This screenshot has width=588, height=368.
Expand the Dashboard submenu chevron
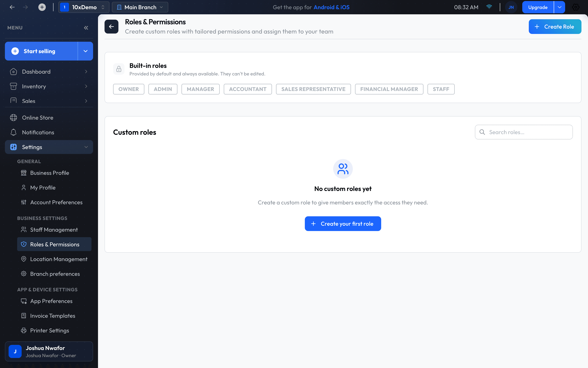pyautogui.click(x=86, y=72)
